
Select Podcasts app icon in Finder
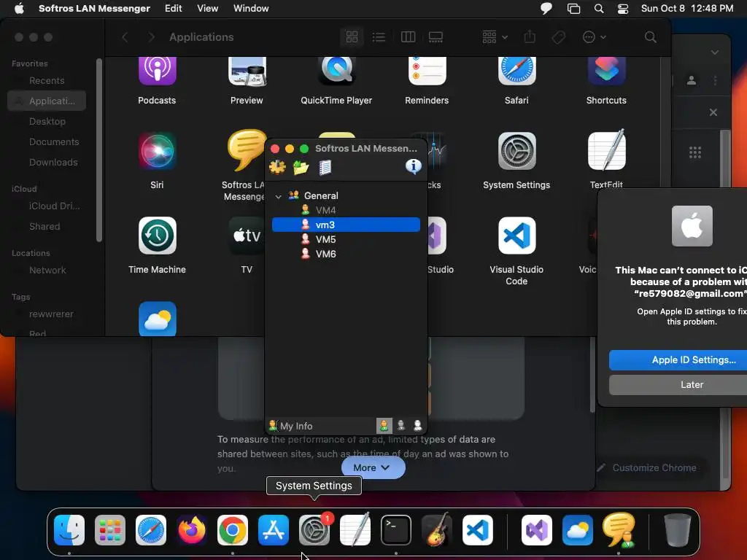click(158, 71)
